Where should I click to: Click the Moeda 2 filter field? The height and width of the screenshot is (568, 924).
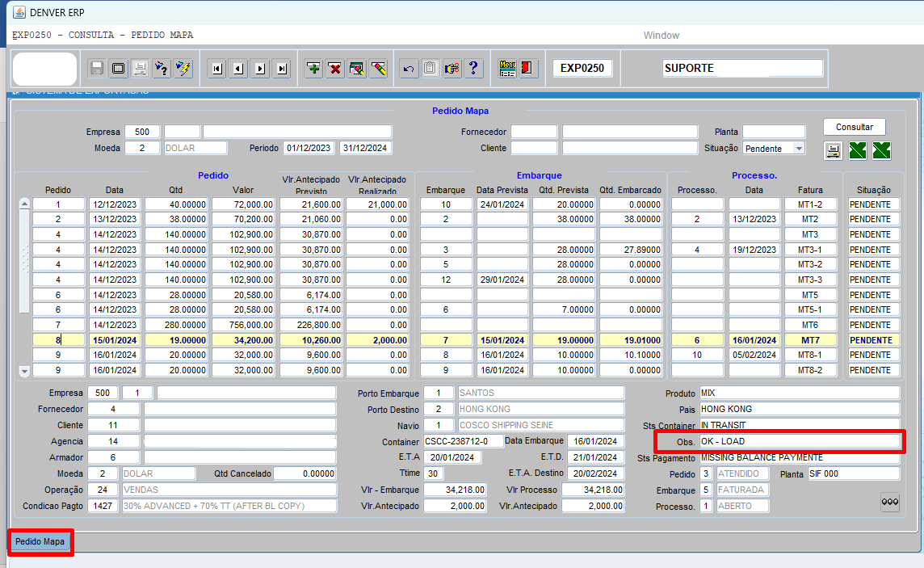142,148
